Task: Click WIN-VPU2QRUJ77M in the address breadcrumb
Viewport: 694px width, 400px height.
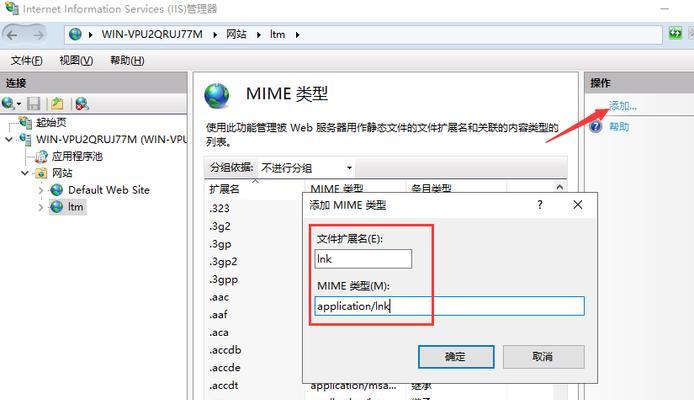Action: pos(152,35)
